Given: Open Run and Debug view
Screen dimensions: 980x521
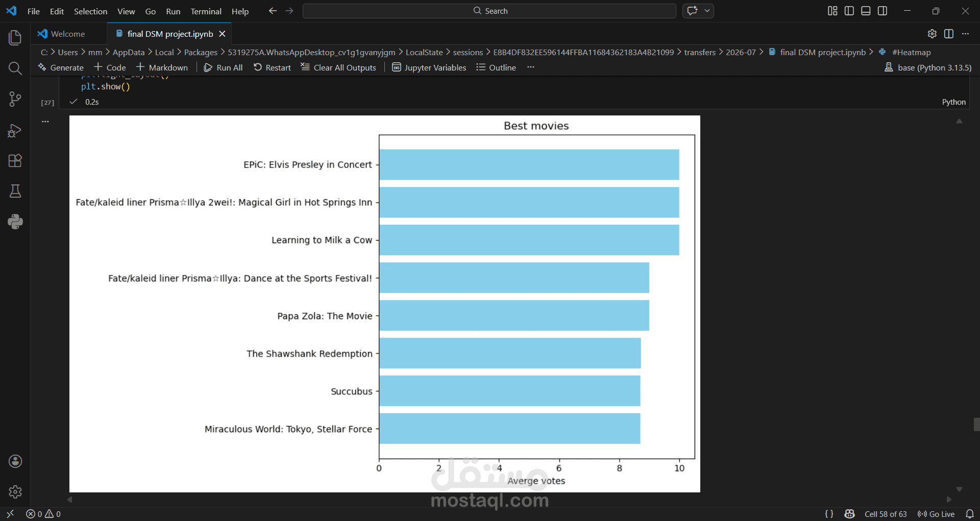Looking at the screenshot, I should 15,130.
